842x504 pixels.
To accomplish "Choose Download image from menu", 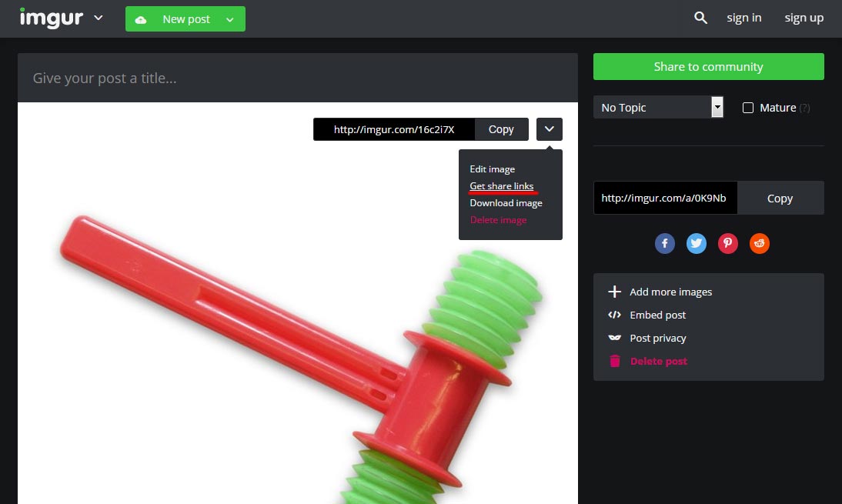I will [x=506, y=203].
